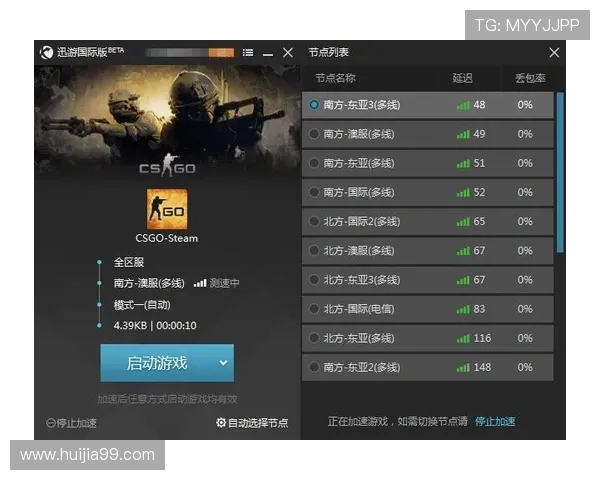Select the 南方-国际(多线) node radio button
This screenshot has width=600, height=480.
pyautogui.click(x=314, y=192)
